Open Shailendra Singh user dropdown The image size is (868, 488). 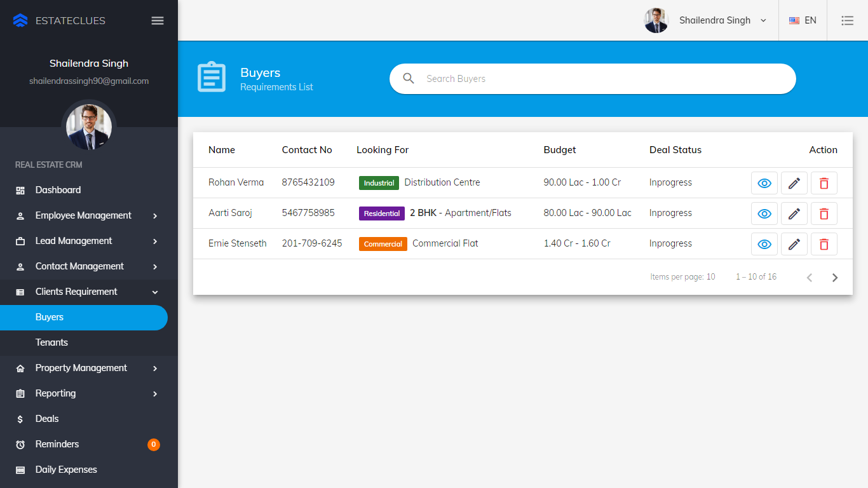(707, 20)
